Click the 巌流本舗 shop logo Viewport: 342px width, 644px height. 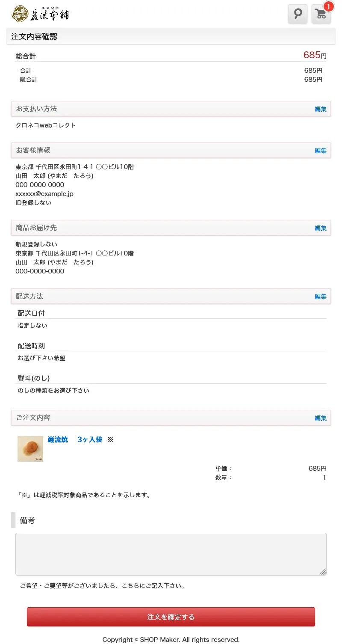[40, 14]
